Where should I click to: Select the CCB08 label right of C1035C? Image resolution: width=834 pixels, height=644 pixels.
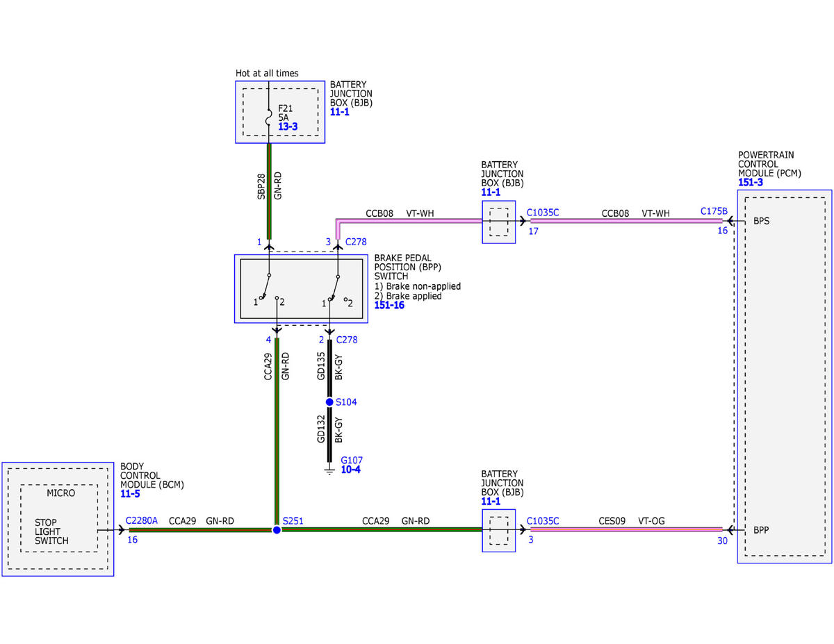(615, 213)
